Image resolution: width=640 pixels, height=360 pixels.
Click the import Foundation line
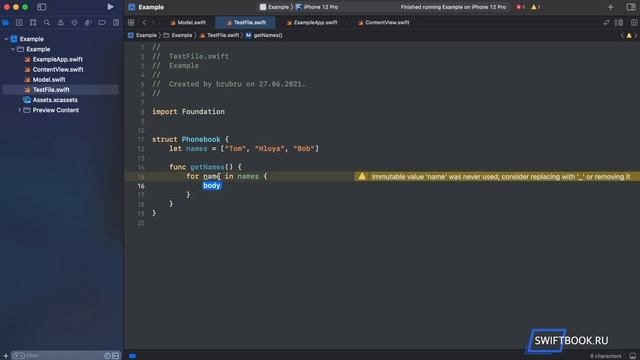188,112
